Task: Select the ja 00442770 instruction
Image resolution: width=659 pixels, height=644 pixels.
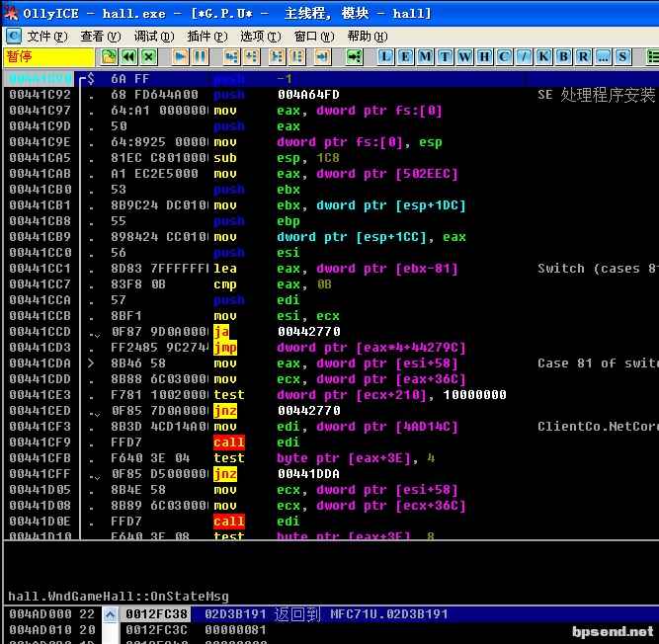Action: [x=331, y=332]
